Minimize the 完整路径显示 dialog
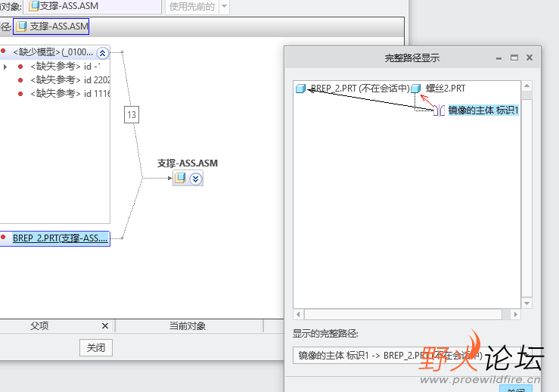The width and height of the screenshot is (559, 392). pos(498,58)
